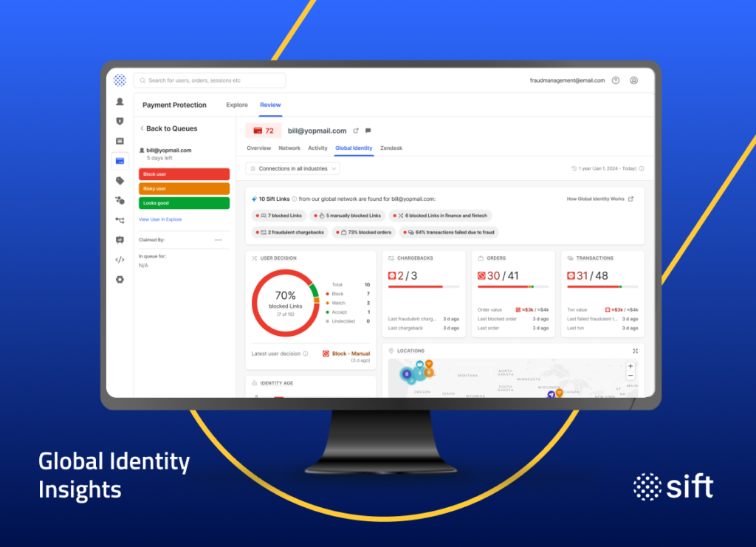
Task: Click the Undecided row in the decision legend
Action: tap(348, 321)
